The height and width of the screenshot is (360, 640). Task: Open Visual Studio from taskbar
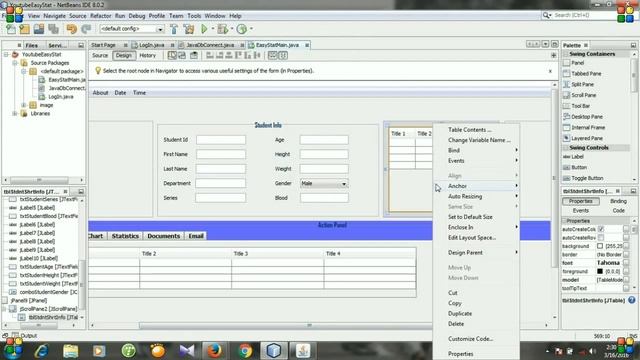(x=187, y=351)
